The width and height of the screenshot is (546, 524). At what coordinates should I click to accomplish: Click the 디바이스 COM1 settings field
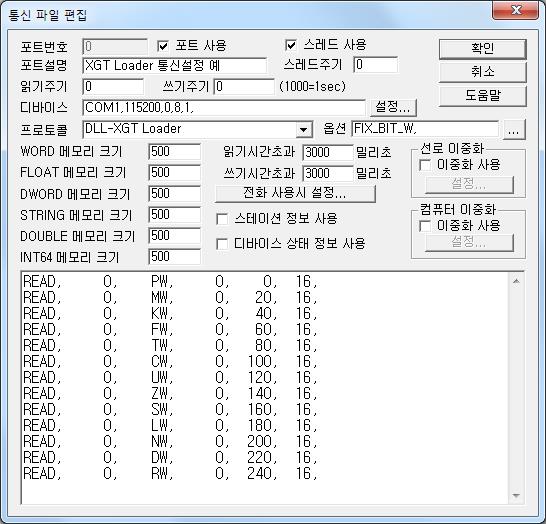point(224,108)
